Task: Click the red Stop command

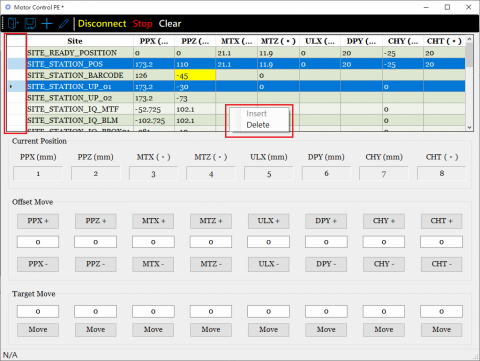Action: [x=142, y=24]
